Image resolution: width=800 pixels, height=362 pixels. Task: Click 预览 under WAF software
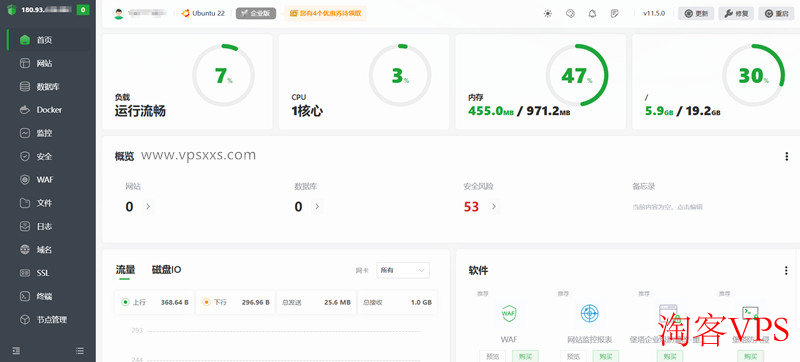492,356
